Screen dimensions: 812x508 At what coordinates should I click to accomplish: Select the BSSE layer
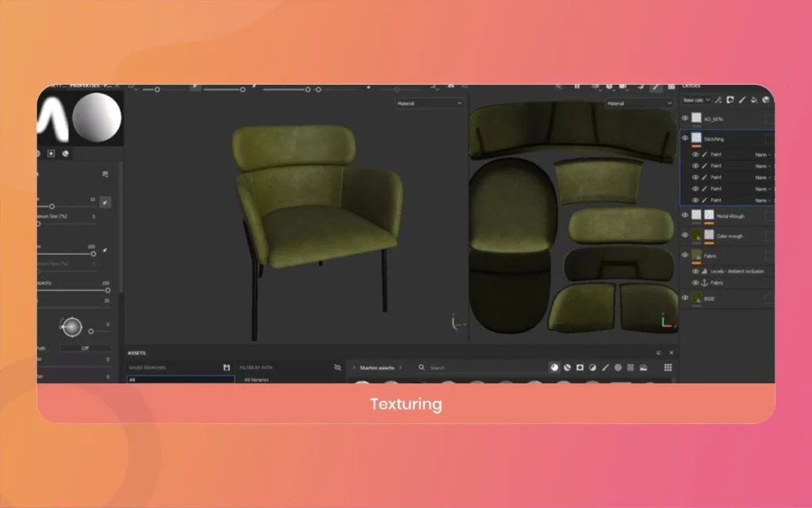coord(709,298)
